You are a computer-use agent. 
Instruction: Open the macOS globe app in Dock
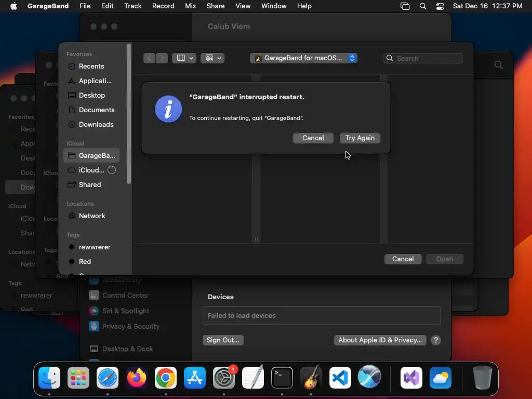369,377
